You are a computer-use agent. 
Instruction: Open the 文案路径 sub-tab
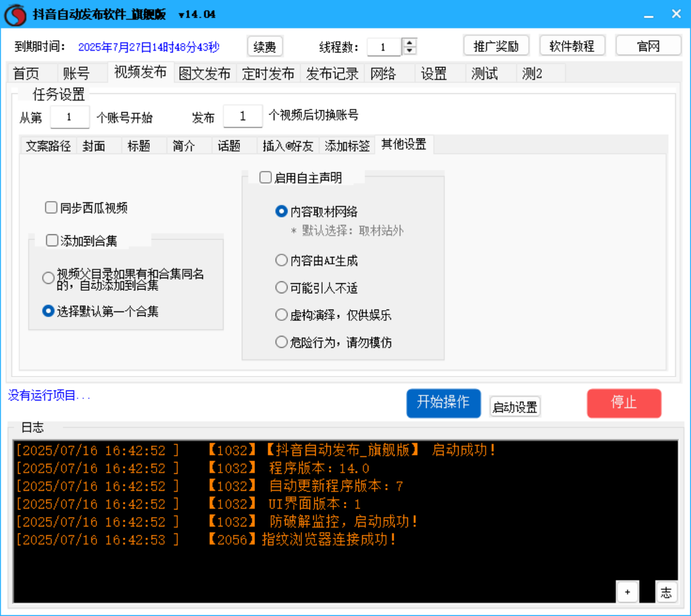[48, 145]
